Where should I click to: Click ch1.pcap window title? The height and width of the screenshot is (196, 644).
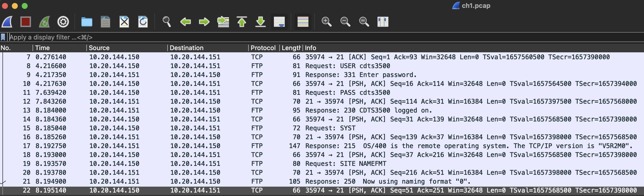pos(476,6)
